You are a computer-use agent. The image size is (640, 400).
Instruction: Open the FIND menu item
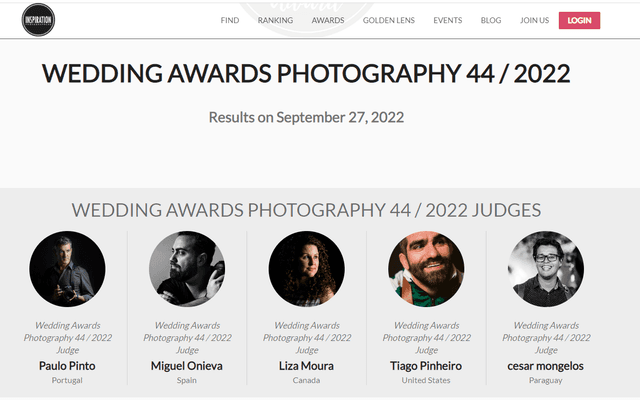(x=230, y=20)
